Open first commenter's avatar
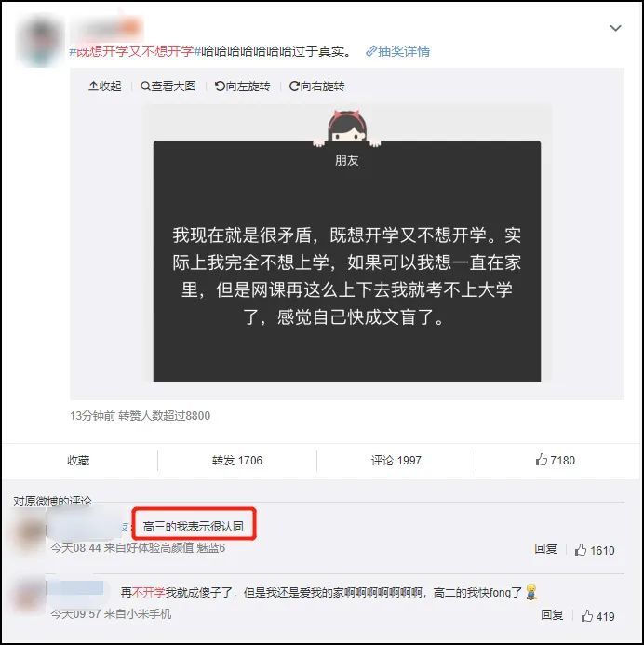 point(30,534)
